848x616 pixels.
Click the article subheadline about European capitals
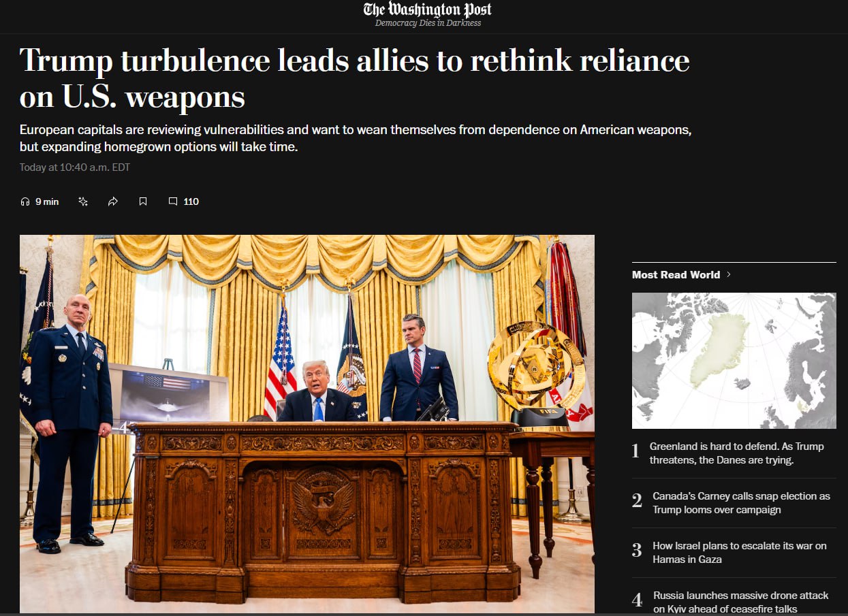[355, 138]
